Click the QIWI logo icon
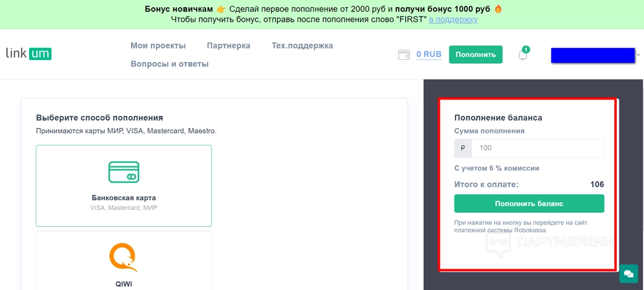 [124, 257]
